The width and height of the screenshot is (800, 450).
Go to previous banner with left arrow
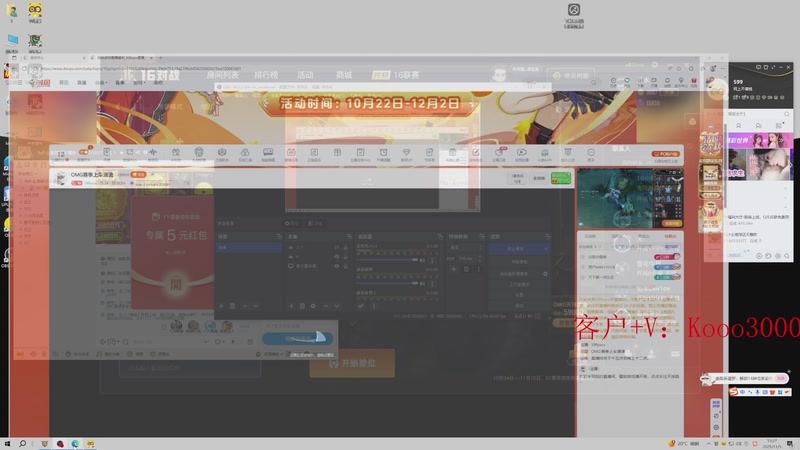coord(266,104)
